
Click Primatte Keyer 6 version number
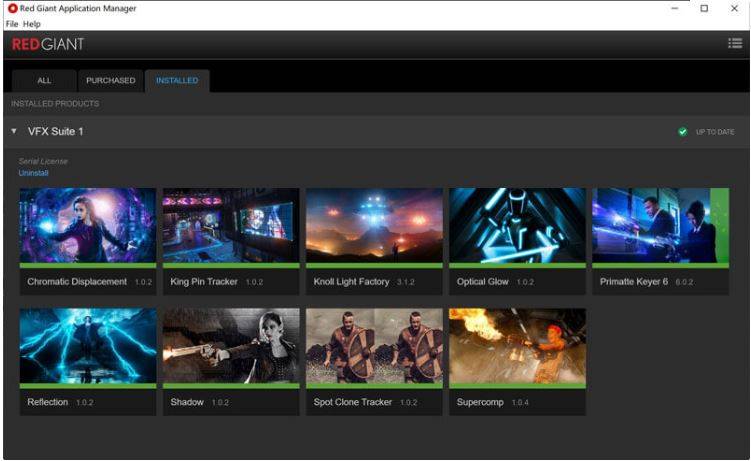click(x=684, y=282)
